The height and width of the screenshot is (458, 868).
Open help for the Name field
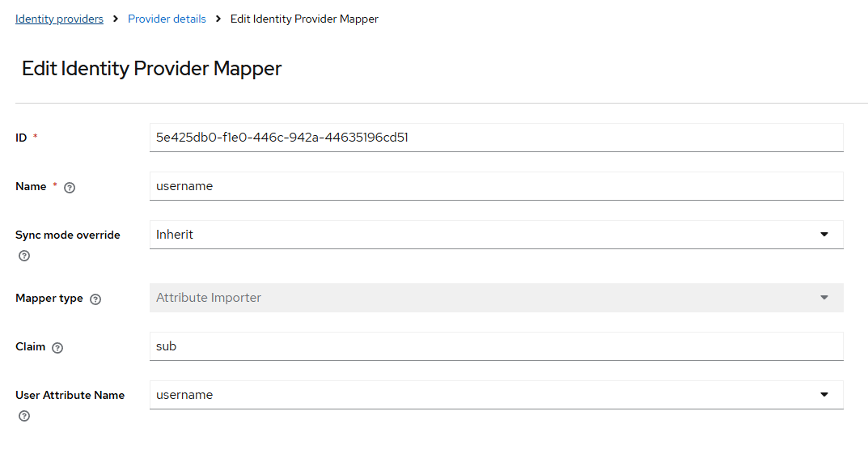coord(70,187)
